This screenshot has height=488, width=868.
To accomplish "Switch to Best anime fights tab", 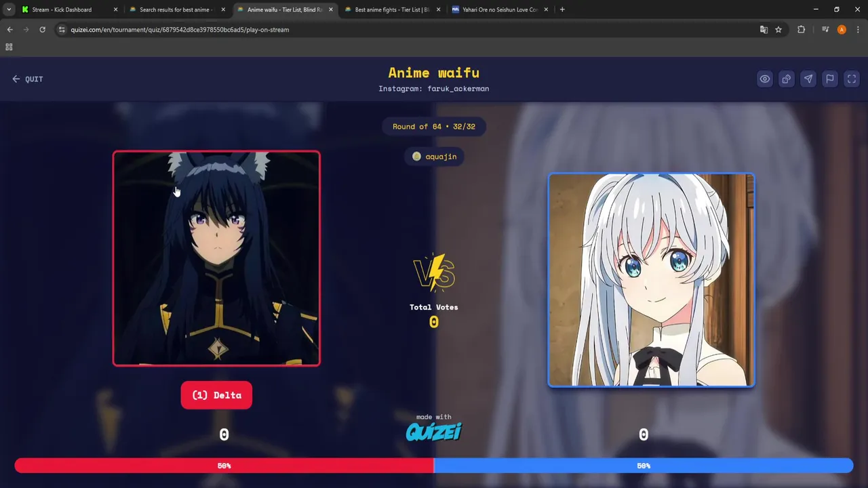I will coord(392,9).
